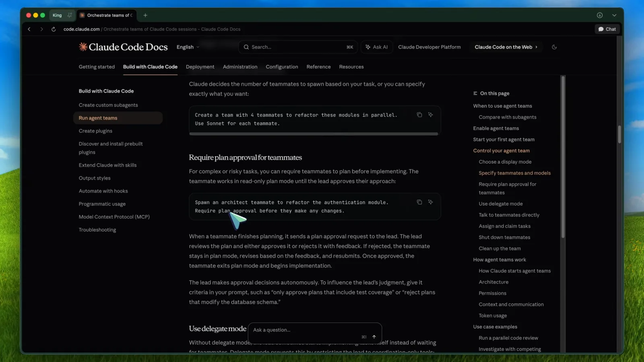Image resolution: width=644 pixels, height=362 pixels.
Task: Switch to the Getting started tab
Action: tap(97, 67)
